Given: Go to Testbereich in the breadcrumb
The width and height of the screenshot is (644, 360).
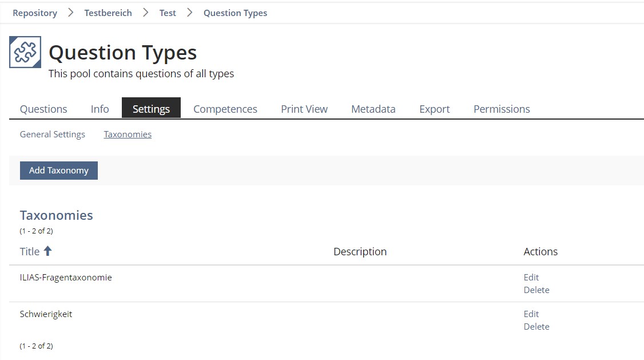Looking at the screenshot, I should (108, 13).
